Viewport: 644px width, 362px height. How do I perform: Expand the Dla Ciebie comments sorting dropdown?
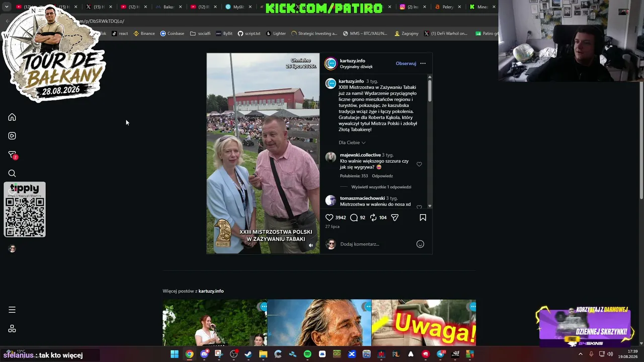coord(352,143)
